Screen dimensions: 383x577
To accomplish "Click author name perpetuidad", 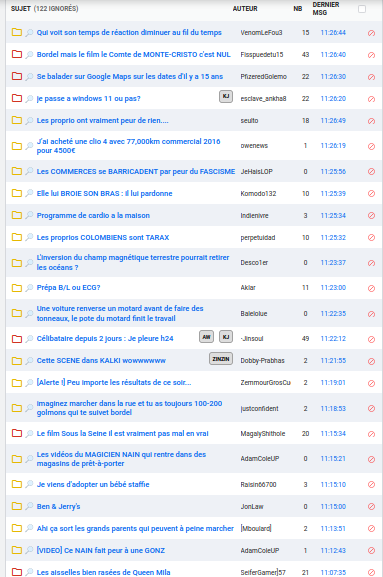I will 258,238.
